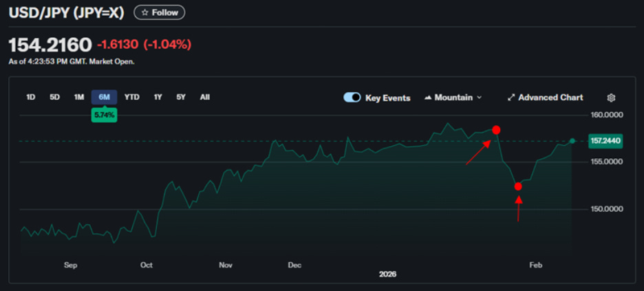The height and width of the screenshot is (291, 644).
Task: Click the Oct x-axis label
Action: coord(147,265)
